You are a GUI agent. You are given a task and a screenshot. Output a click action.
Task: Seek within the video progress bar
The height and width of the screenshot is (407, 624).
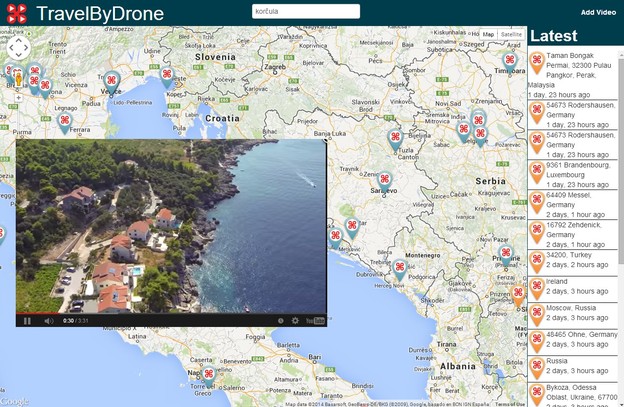click(171, 314)
